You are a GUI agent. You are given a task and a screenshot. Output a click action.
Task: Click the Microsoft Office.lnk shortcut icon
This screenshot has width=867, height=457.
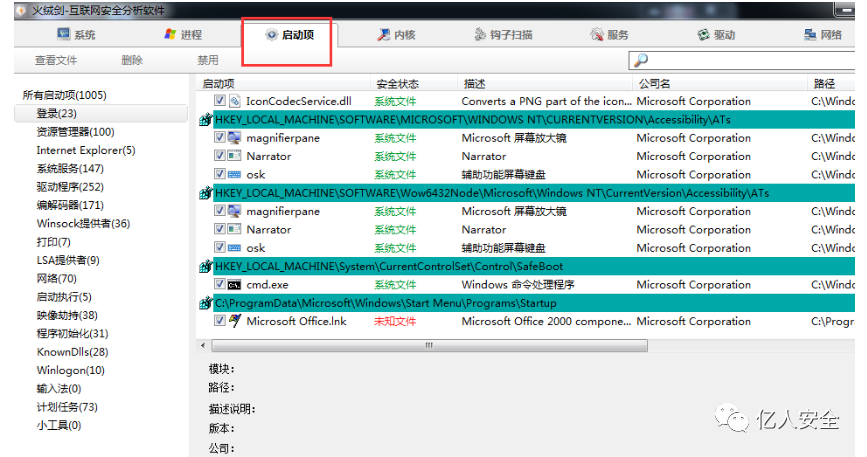[x=235, y=321]
